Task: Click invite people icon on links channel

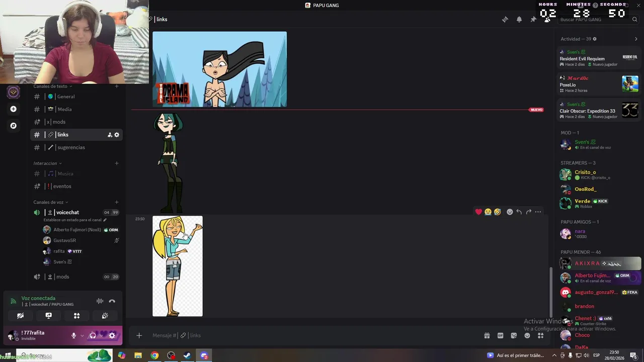Action: 110,135
